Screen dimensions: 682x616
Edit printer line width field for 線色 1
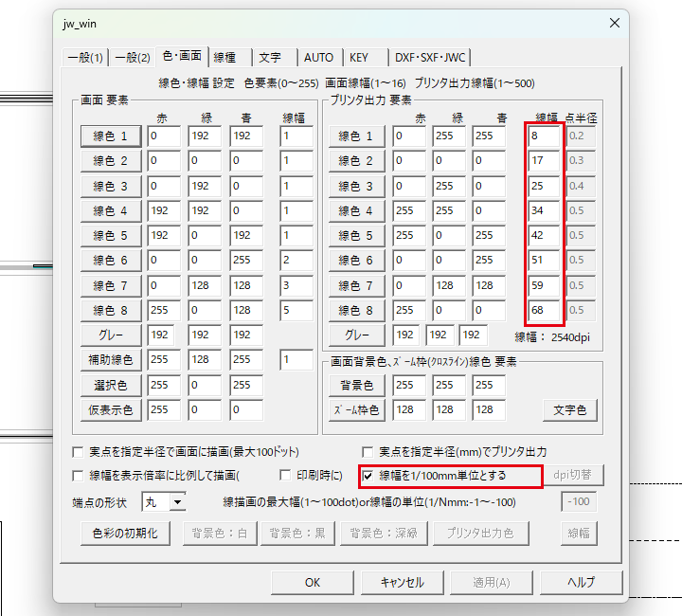[544, 136]
